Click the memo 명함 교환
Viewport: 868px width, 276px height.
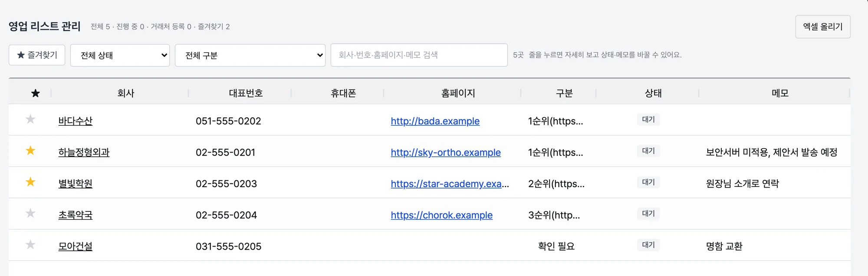point(724,246)
